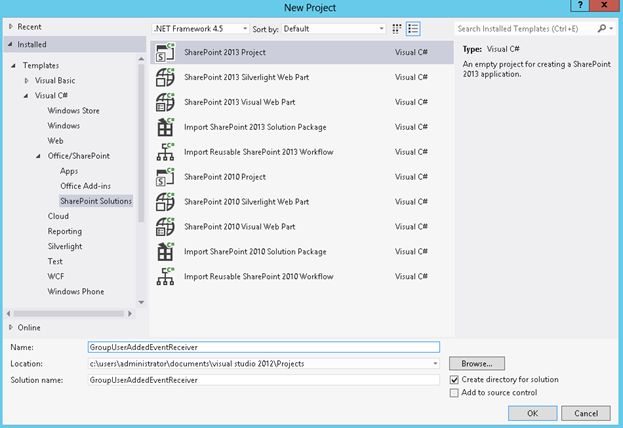Image resolution: width=623 pixels, height=428 pixels.
Task: Click the tree scroll down arrow
Action: pos(141,302)
